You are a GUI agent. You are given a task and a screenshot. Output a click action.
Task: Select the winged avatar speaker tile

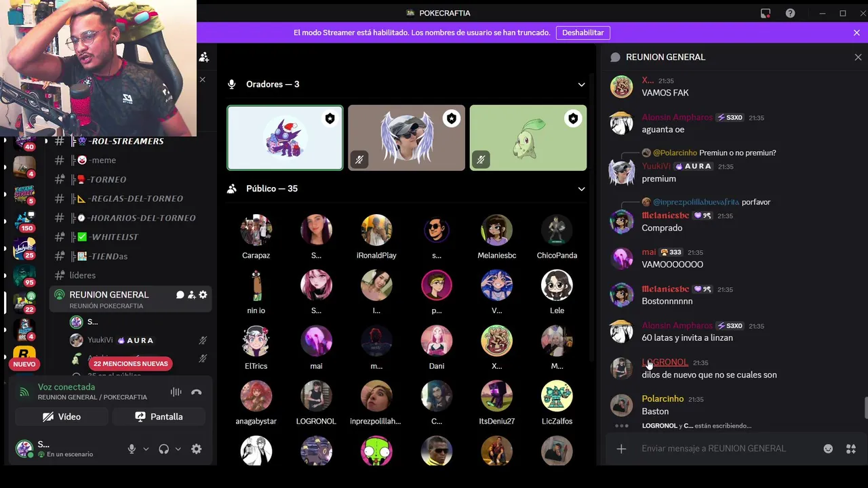[406, 138]
